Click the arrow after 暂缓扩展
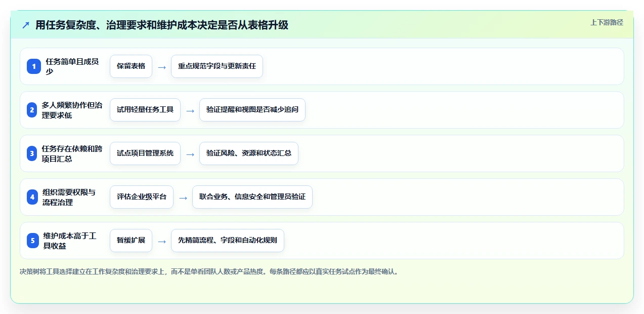Image resolution: width=644 pixels, height=314 pixels. click(x=162, y=241)
